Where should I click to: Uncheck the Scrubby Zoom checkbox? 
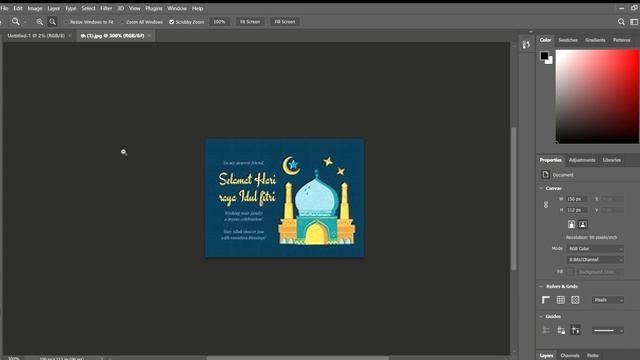click(x=171, y=22)
